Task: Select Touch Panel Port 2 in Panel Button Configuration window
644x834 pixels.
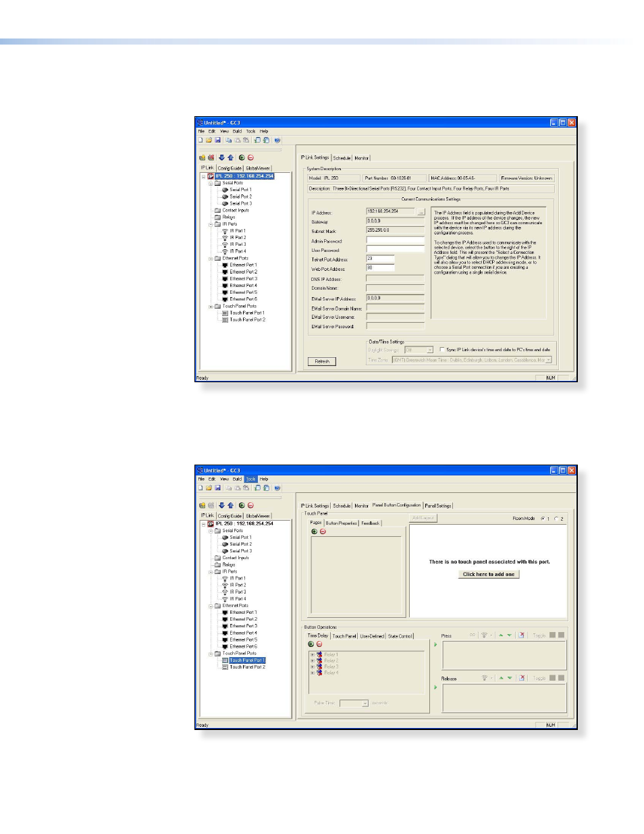Action: point(247,667)
